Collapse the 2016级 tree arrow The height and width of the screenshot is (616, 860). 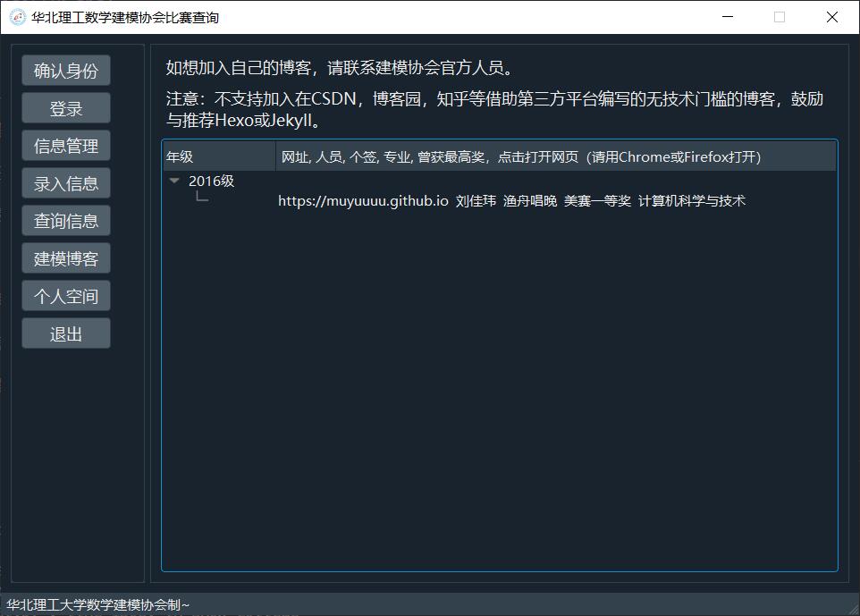coord(174,181)
